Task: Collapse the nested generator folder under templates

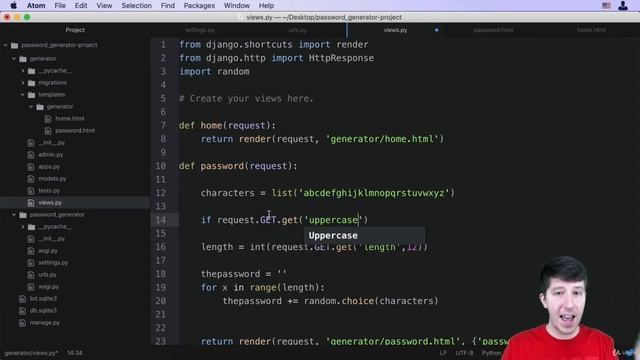Action: tap(31, 107)
